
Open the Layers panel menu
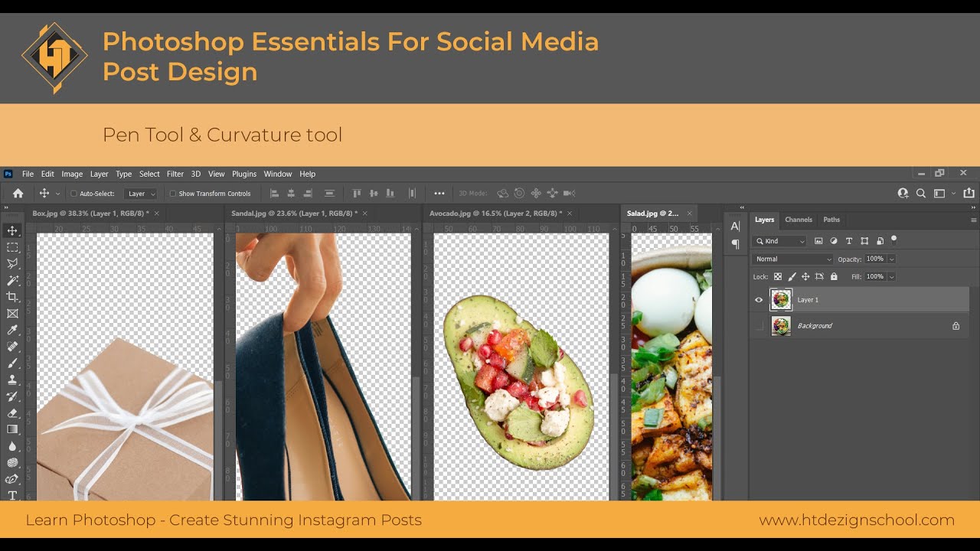(x=973, y=220)
